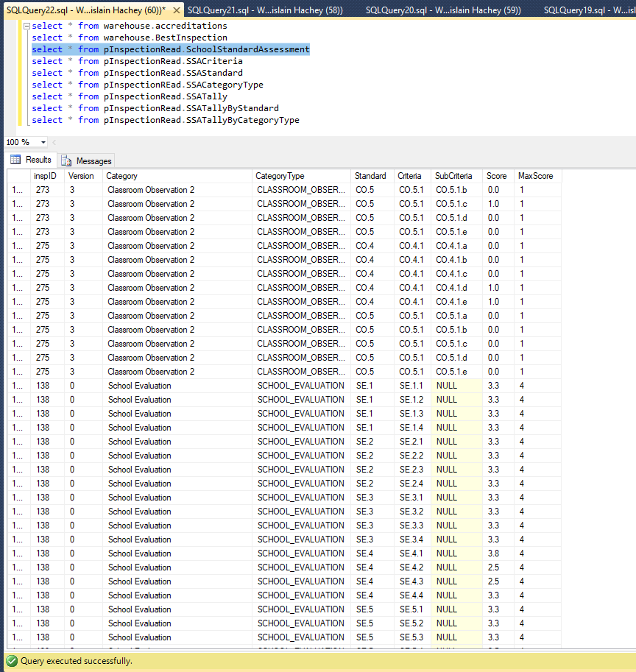Click the MaxScore column header
This screenshot has height=672, width=636.
click(535, 176)
